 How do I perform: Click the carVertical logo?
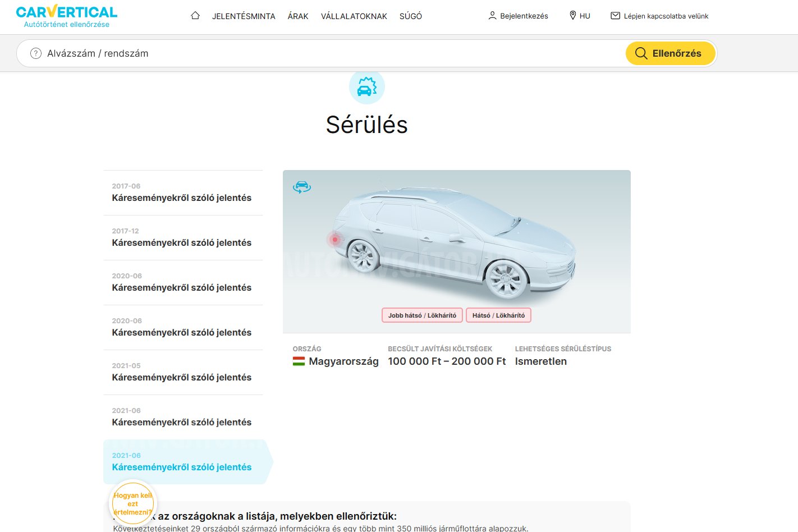pos(67,16)
